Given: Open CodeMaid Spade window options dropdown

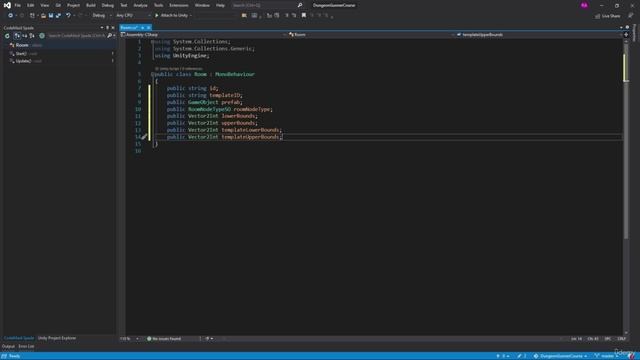Looking at the screenshot, I should tap(102, 28).
